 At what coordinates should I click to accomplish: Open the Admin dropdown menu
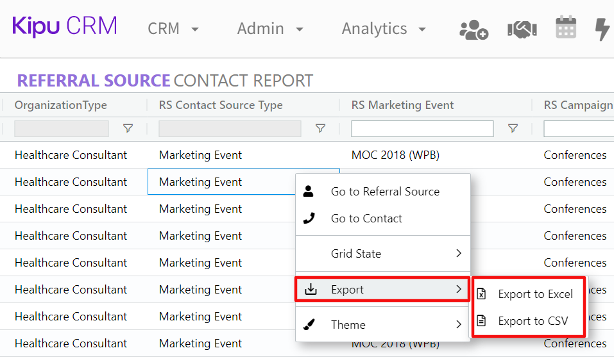pyautogui.click(x=269, y=29)
